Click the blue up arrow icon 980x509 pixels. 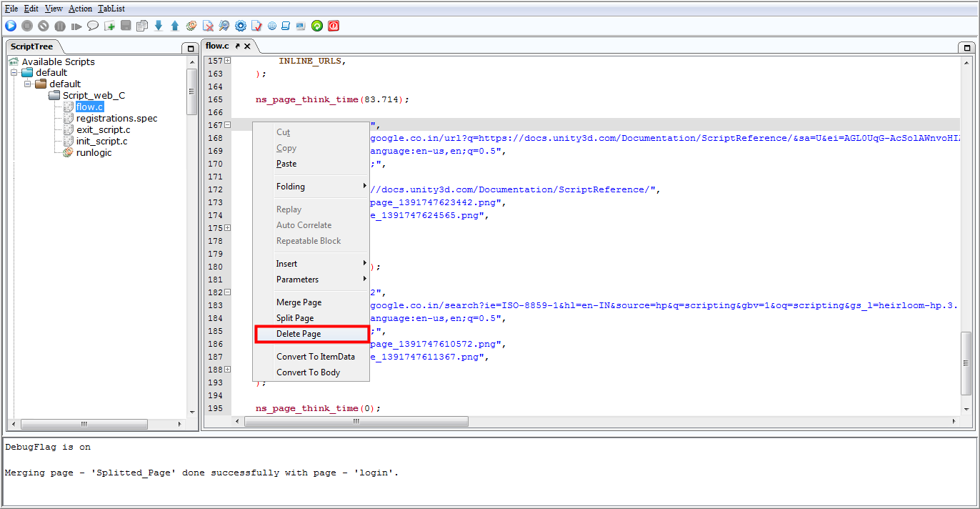175,26
